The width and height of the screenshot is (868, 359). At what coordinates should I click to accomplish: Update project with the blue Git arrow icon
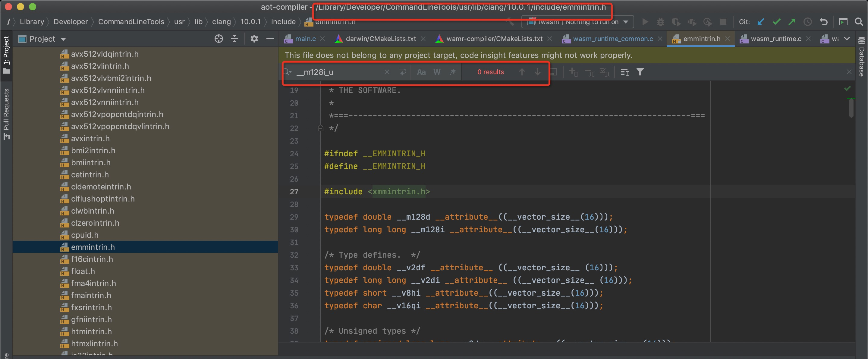point(760,22)
